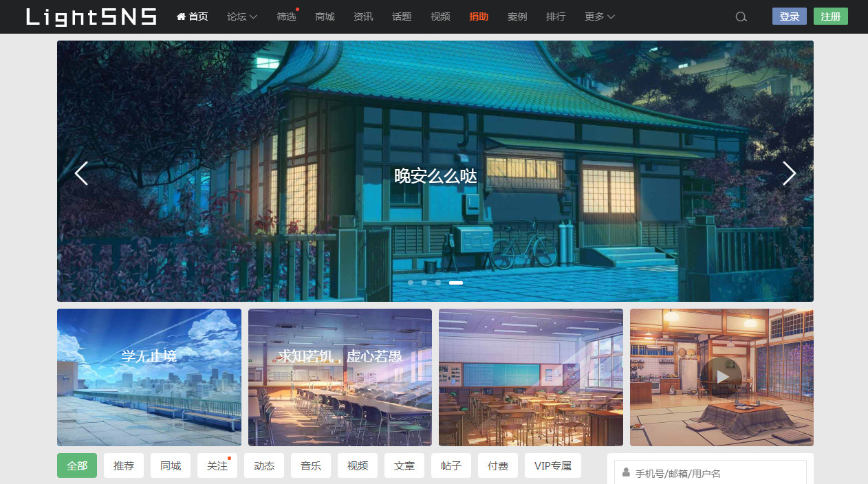
Task: Open the highlighted 捐助 nav item
Action: tap(479, 16)
